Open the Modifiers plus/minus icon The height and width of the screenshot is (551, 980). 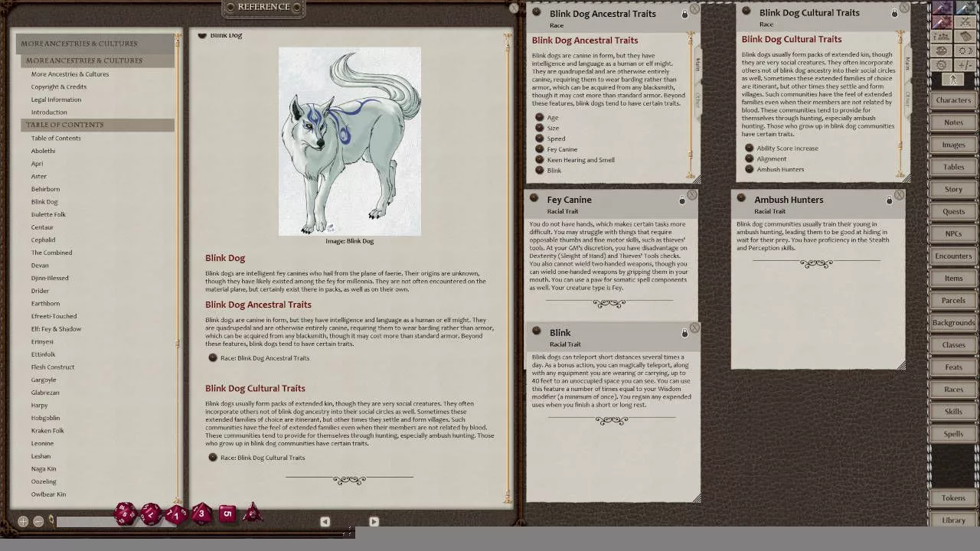[x=965, y=65]
